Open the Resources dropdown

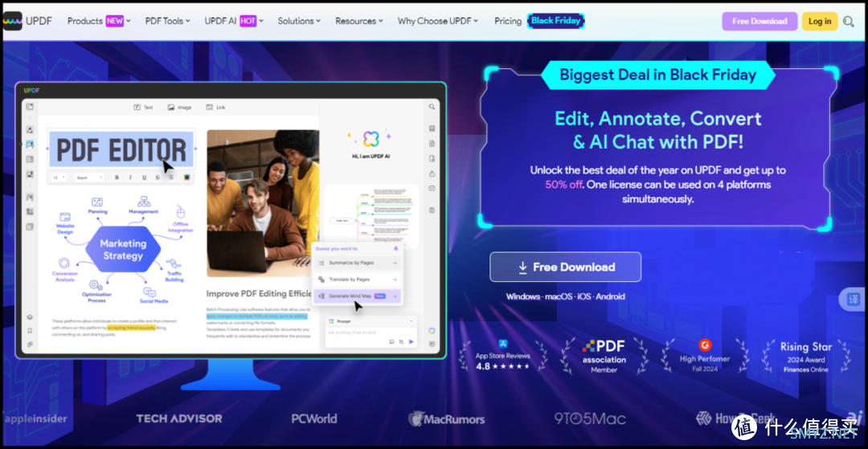pyautogui.click(x=359, y=21)
